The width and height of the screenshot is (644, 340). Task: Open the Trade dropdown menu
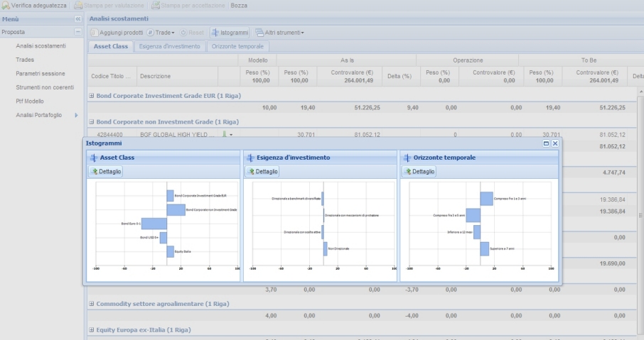(x=161, y=33)
